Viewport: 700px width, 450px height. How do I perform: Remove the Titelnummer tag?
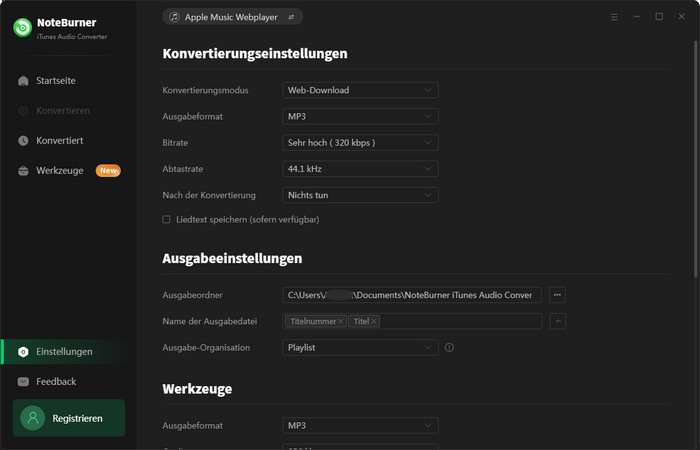tap(341, 321)
